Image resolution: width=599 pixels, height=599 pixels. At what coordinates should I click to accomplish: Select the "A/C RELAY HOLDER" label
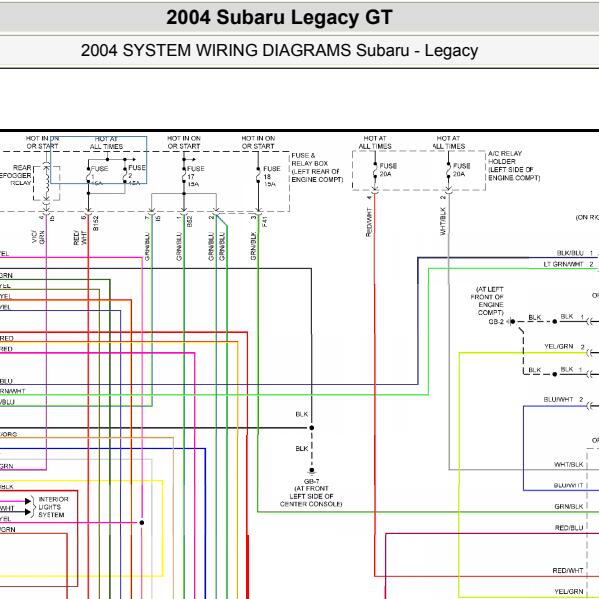[505, 157]
